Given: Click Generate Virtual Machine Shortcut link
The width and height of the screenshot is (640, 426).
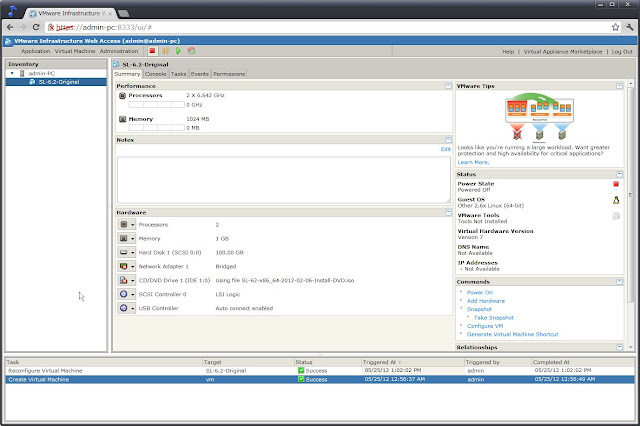Looking at the screenshot, I should pyautogui.click(x=513, y=335).
